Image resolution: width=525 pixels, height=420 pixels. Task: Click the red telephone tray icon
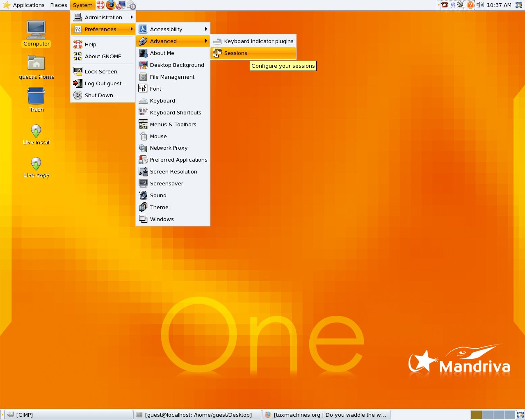(x=444, y=5)
